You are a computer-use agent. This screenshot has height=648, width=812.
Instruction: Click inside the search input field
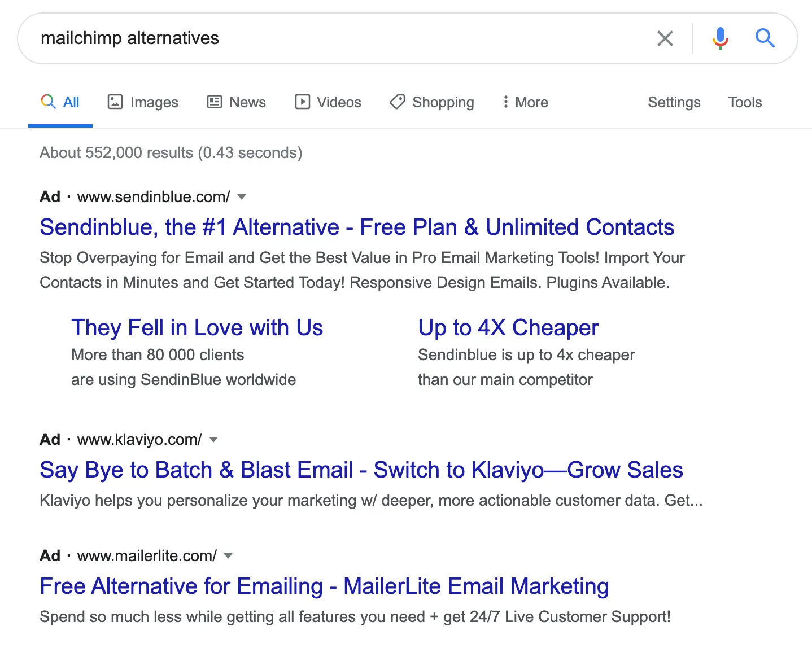[339, 38]
